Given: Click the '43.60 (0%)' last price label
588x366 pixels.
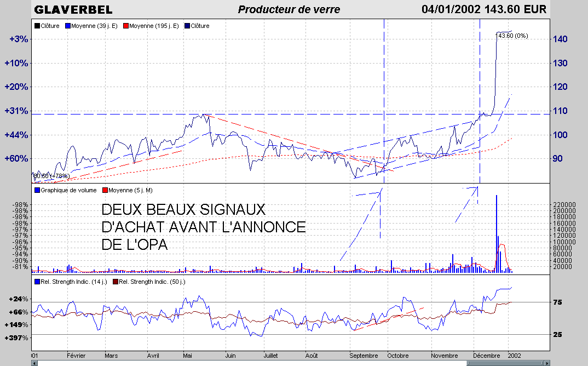Looking at the screenshot, I should (513, 36).
